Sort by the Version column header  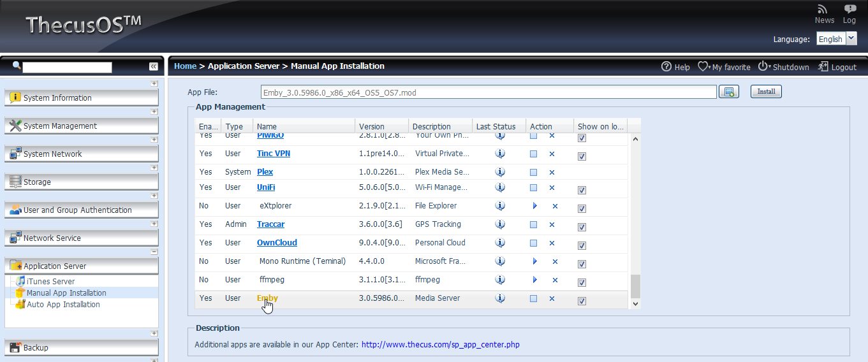click(x=381, y=126)
